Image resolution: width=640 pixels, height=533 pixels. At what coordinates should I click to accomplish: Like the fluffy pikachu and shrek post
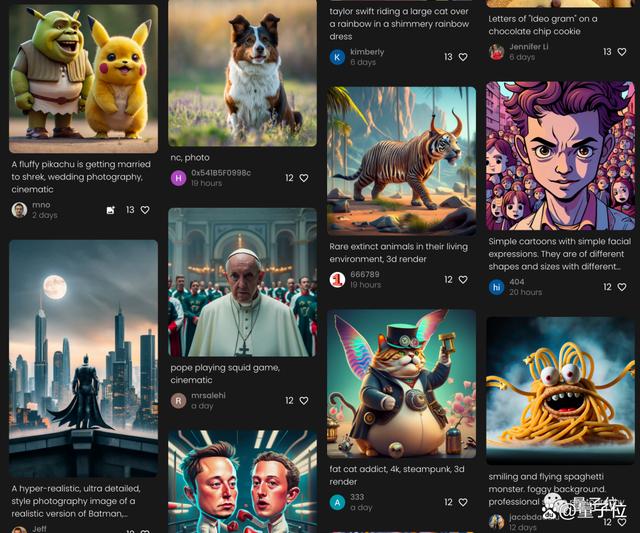point(145,210)
